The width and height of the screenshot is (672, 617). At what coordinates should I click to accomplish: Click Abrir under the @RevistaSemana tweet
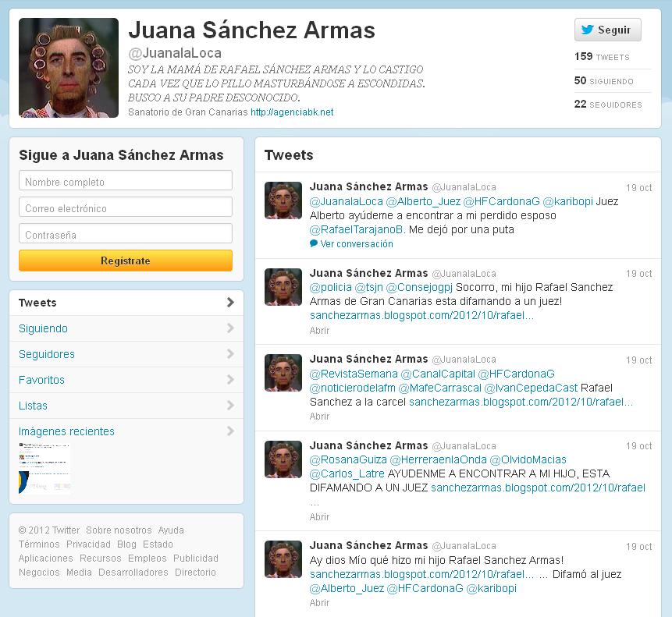click(319, 417)
